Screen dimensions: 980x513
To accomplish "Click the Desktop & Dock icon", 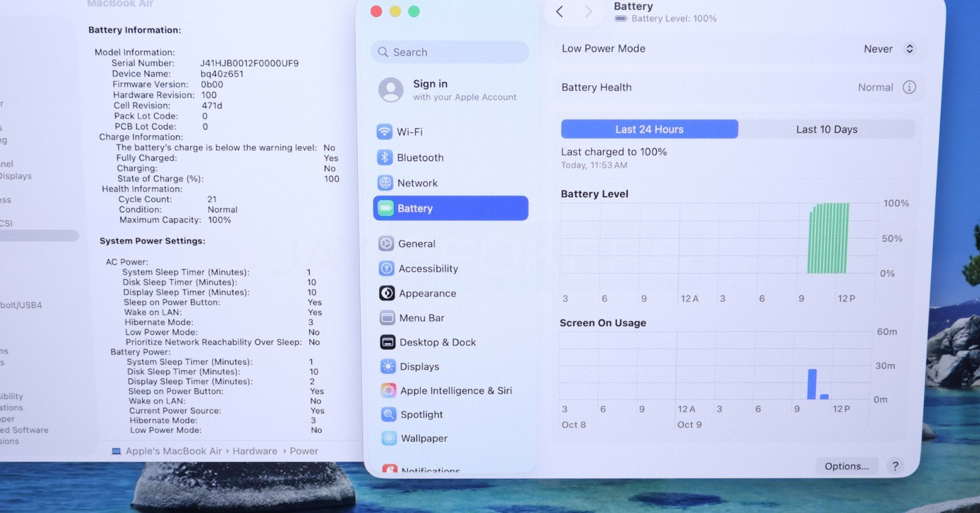I will [x=387, y=342].
